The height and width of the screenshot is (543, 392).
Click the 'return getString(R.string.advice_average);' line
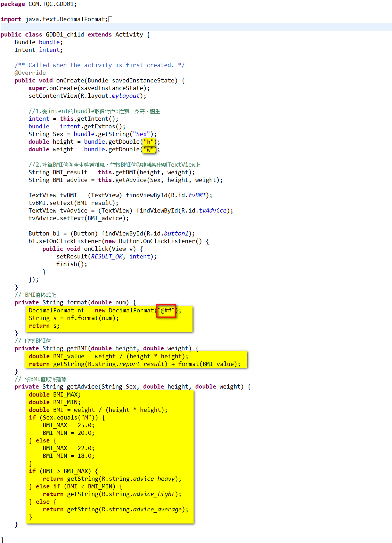pyautogui.click(x=115, y=510)
